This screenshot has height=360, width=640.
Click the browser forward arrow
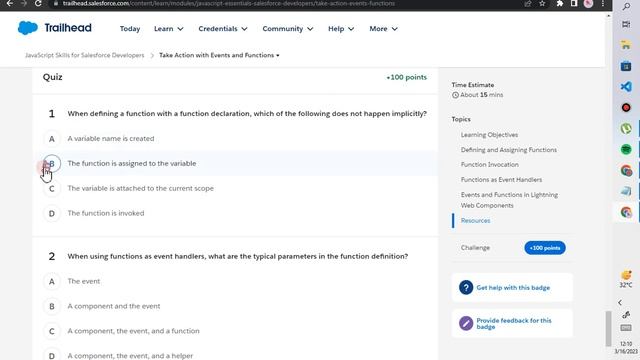tap(24, 3)
